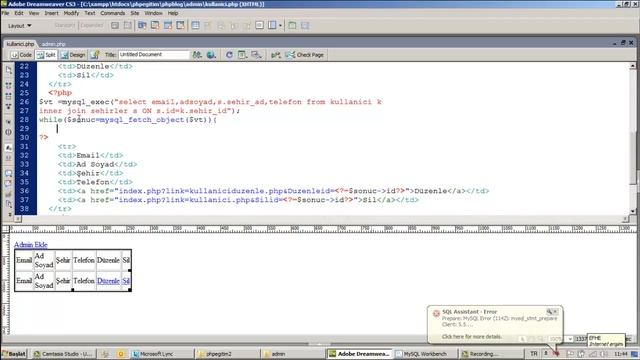Viewport: 640px width, 360px height.
Task: Open the Site menu
Action: pyautogui.click(x=135, y=13)
